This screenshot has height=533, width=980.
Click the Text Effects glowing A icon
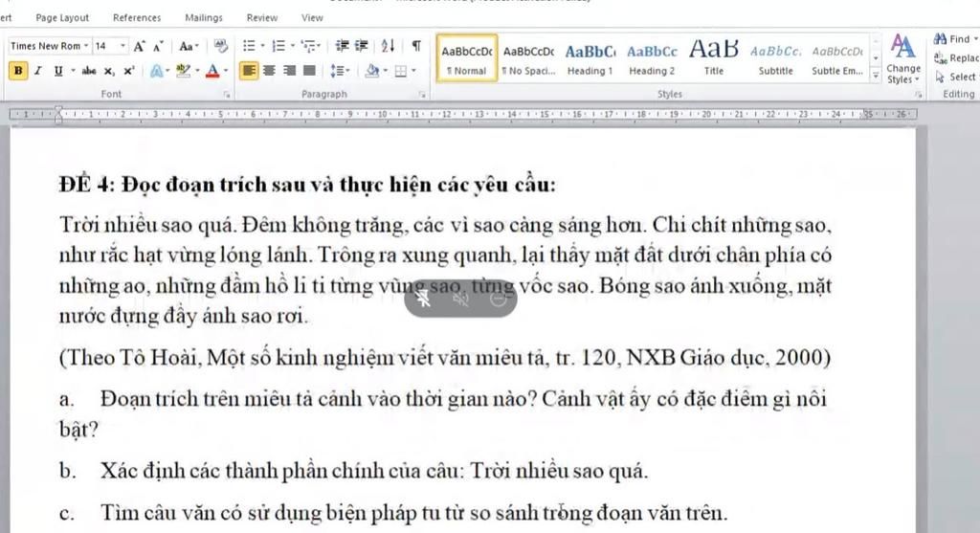coord(156,71)
